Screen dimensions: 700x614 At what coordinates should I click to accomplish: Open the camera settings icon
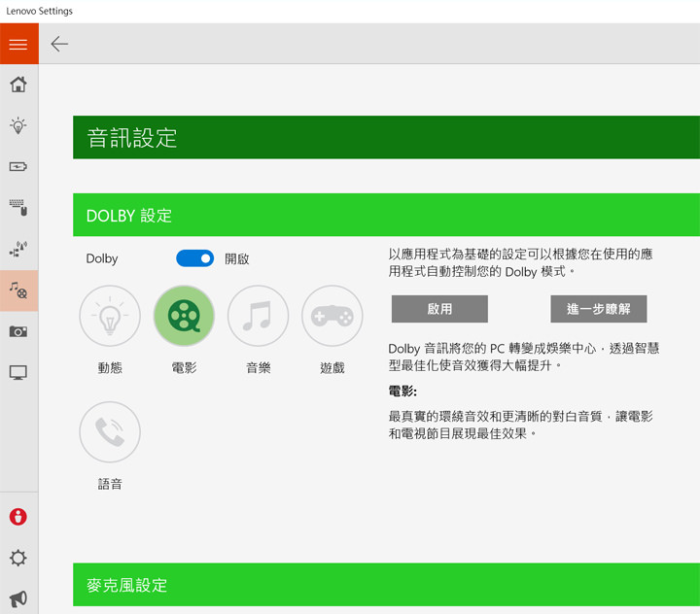coord(18,331)
